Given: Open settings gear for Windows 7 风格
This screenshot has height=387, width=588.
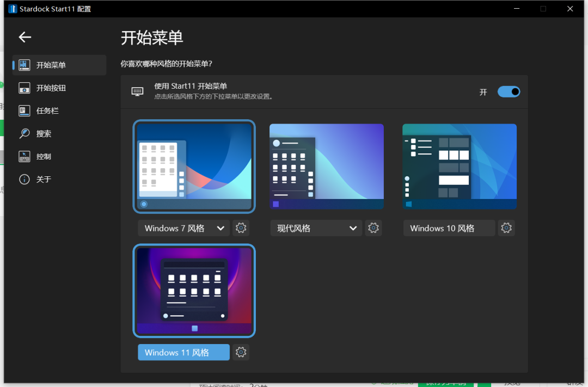Looking at the screenshot, I should pyautogui.click(x=241, y=228).
